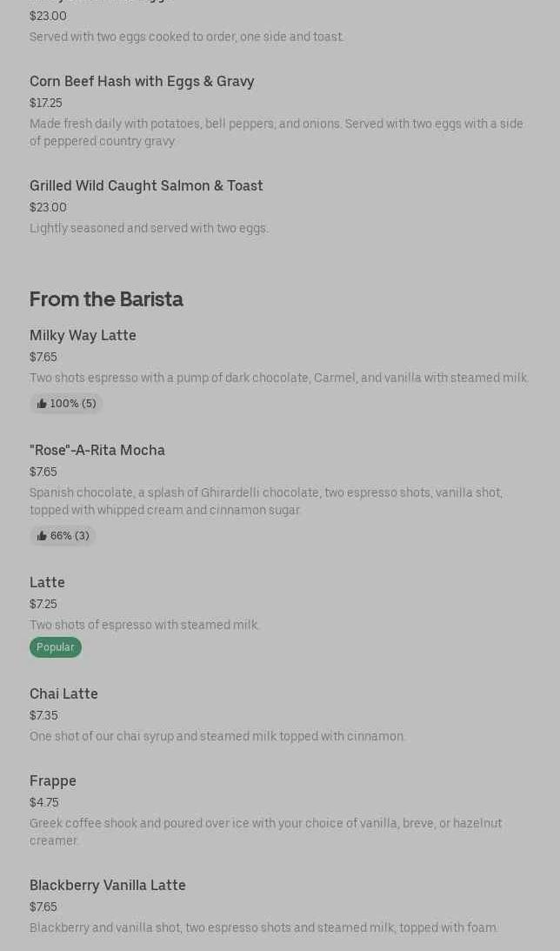Open Blackberry Vanilla Latte item
Viewport: 560px width, 951px height.
tap(108, 885)
